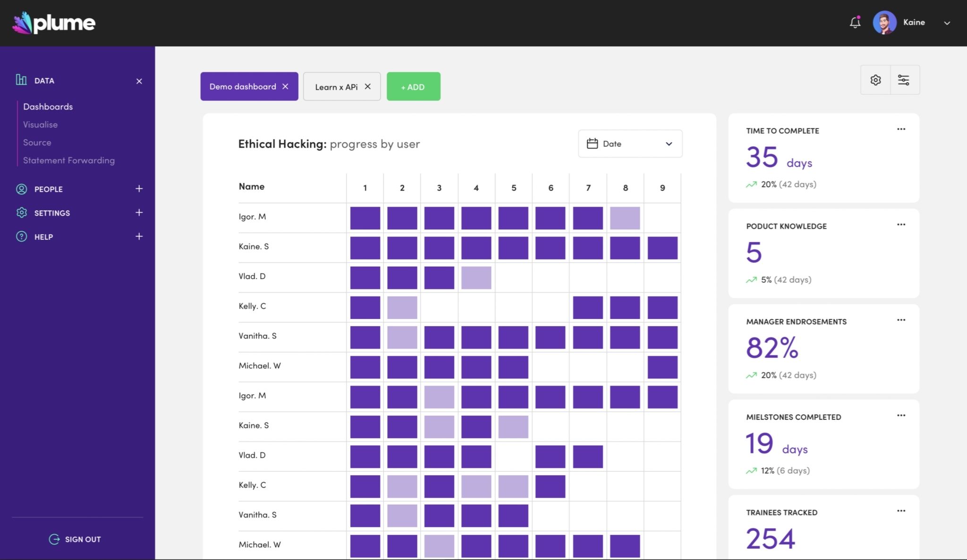Open more options on MANAGER ENDROSEMENTS card
This screenshot has width=967, height=560.
(x=901, y=320)
